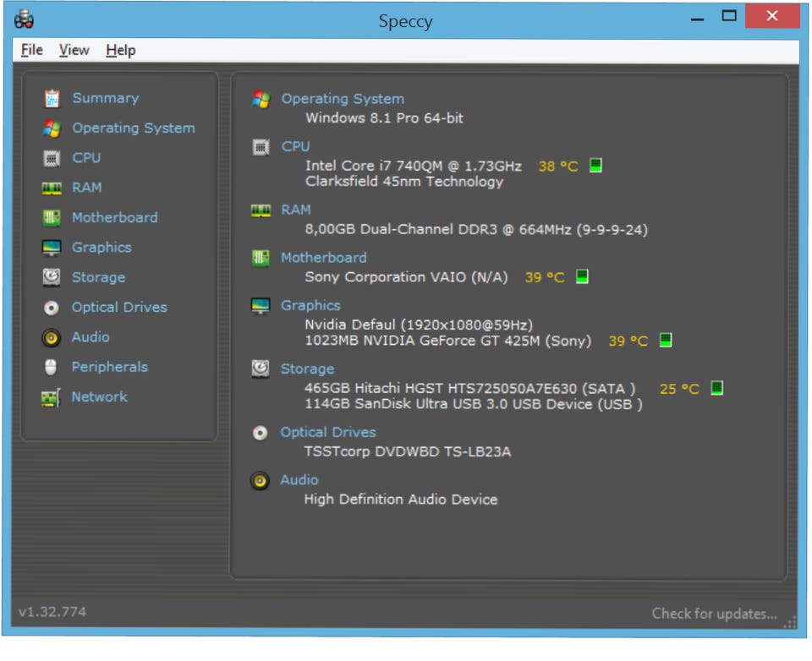Select the Audio speaker icon in sidebar
Viewport: 812px width, 661px height.
pyautogui.click(x=52, y=338)
